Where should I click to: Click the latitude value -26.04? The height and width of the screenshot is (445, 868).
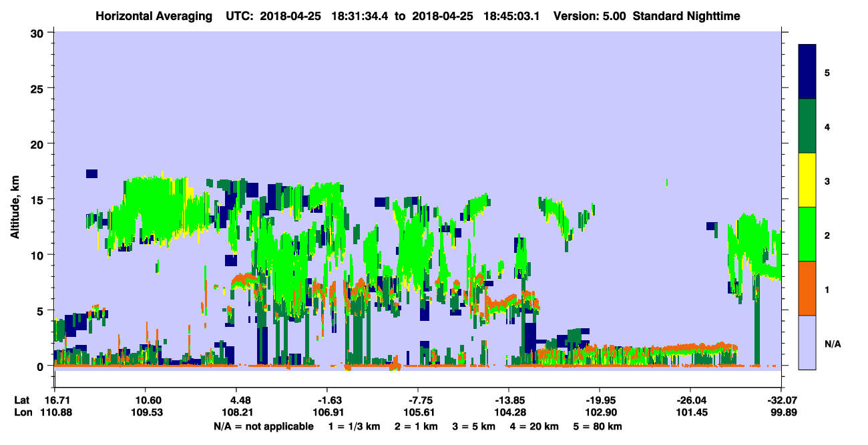click(x=690, y=400)
